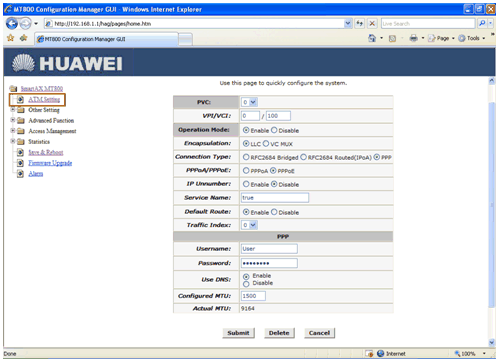Open the Traffic Index dropdown
This screenshot has width=501, height=362.
(x=249, y=225)
